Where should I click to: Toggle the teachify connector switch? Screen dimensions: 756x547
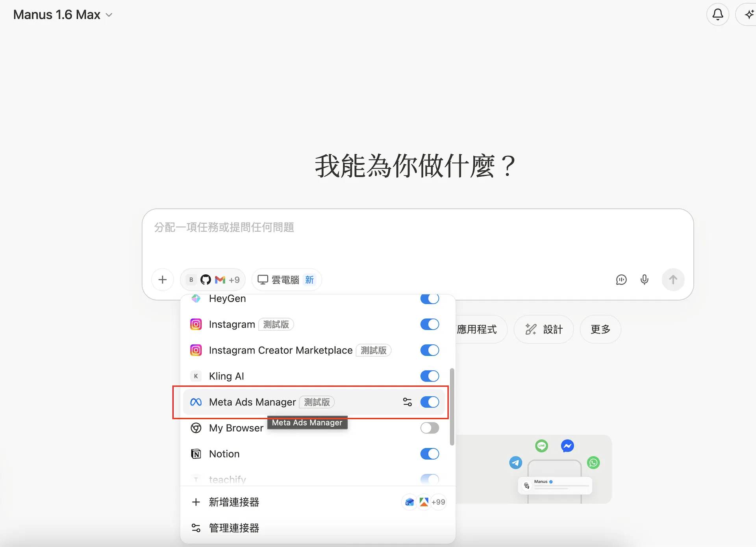[x=430, y=480]
